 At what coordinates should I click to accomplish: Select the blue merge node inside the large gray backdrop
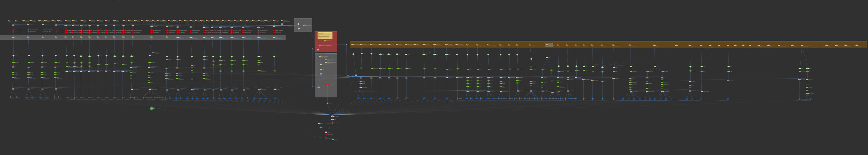click(x=321, y=74)
